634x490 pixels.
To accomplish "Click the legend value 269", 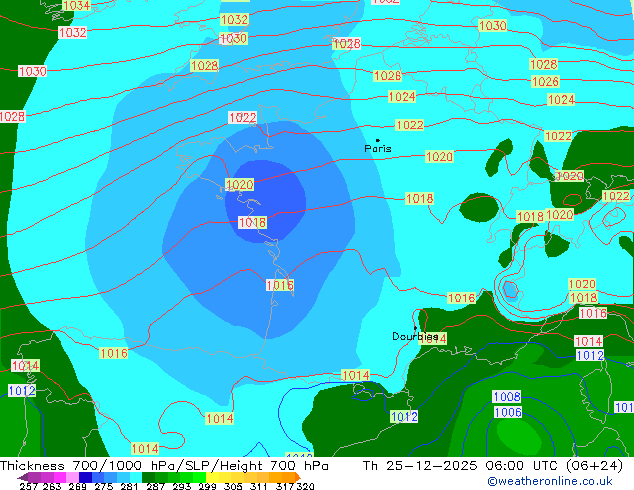I will (78, 486).
